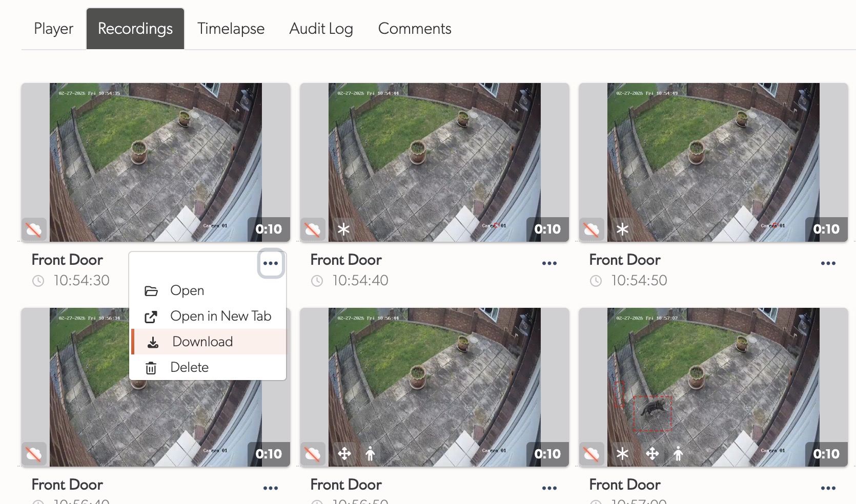Open the Audit Log tab
Image resolution: width=856 pixels, height=504 pixels.
321,29
